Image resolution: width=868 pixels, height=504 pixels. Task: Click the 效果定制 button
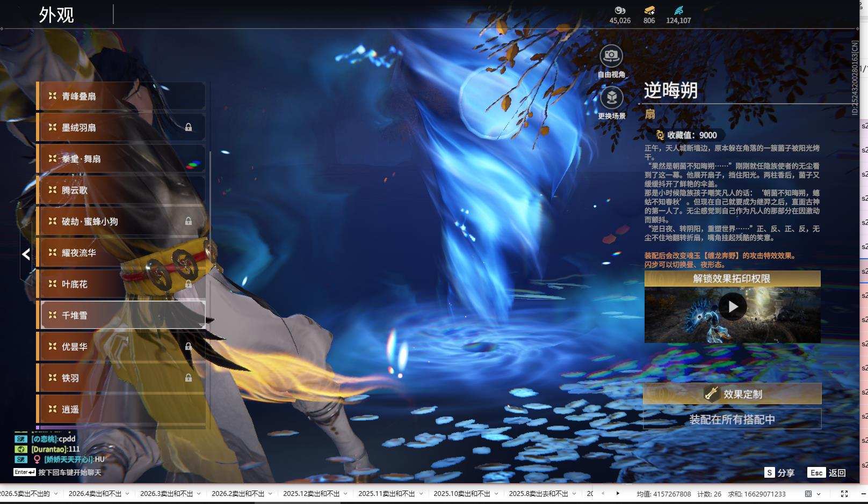point(732,393)
